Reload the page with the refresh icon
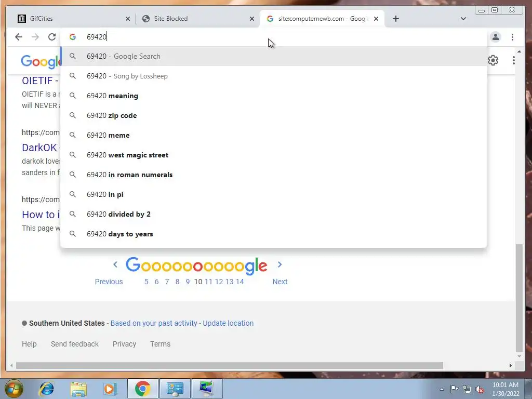 pyautogui.click(x=51, y=37)
